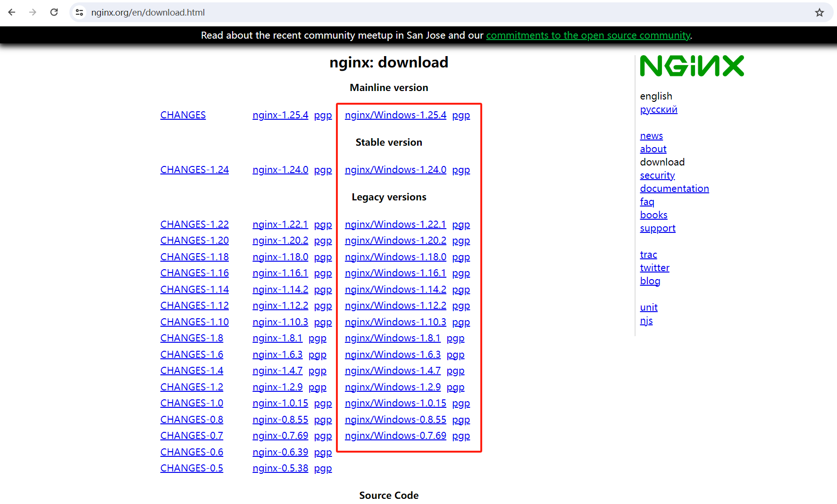Viewport: 837px width, 504px height.
Task: Download nginx/Windows-1.25.4
Action: click(x=395, y=115)
